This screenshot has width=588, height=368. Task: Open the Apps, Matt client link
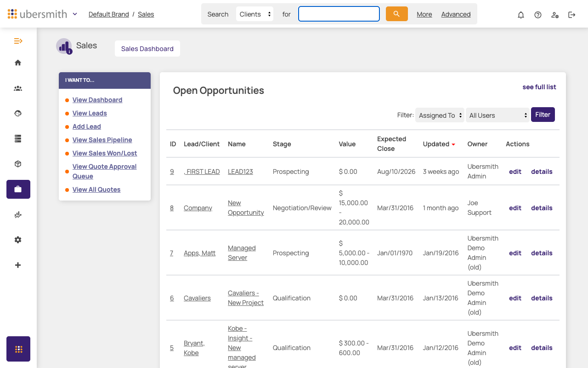(x=199, y=253)
